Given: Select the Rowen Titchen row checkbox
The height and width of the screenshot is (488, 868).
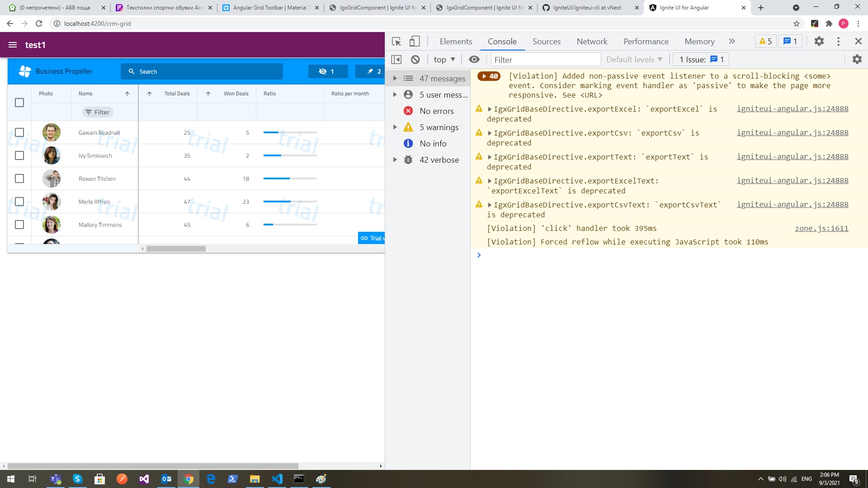Looking at the screenshot, I should coord(19,178).
